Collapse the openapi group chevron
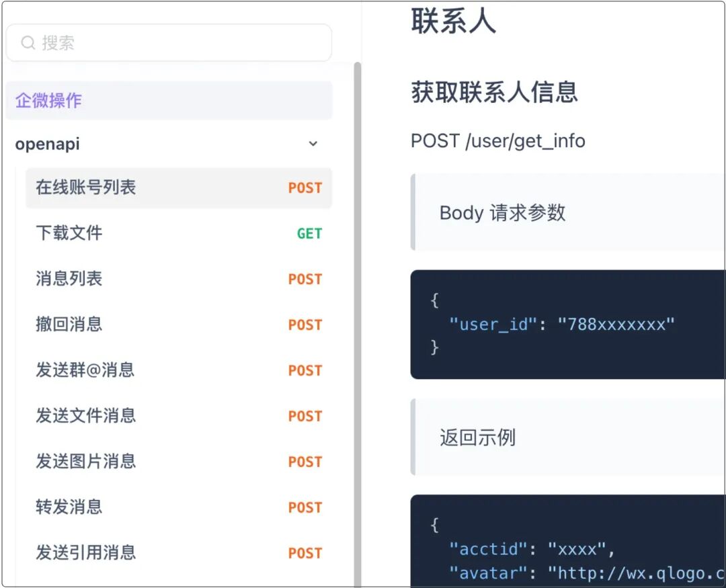This screenshot has height=588, width=726. point(313,144)
